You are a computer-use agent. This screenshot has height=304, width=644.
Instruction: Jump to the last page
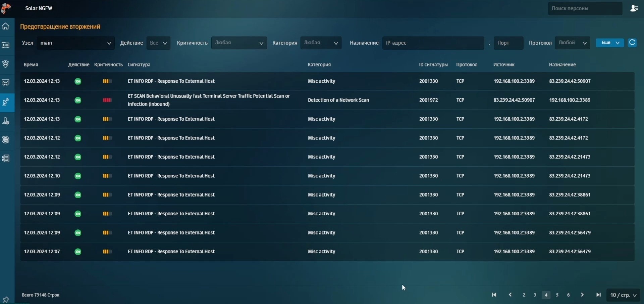click(x=598, y=295)
